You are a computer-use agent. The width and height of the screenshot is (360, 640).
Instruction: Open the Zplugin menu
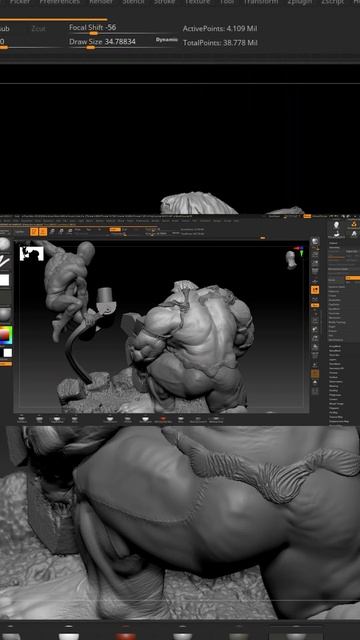tap(300, 2)
